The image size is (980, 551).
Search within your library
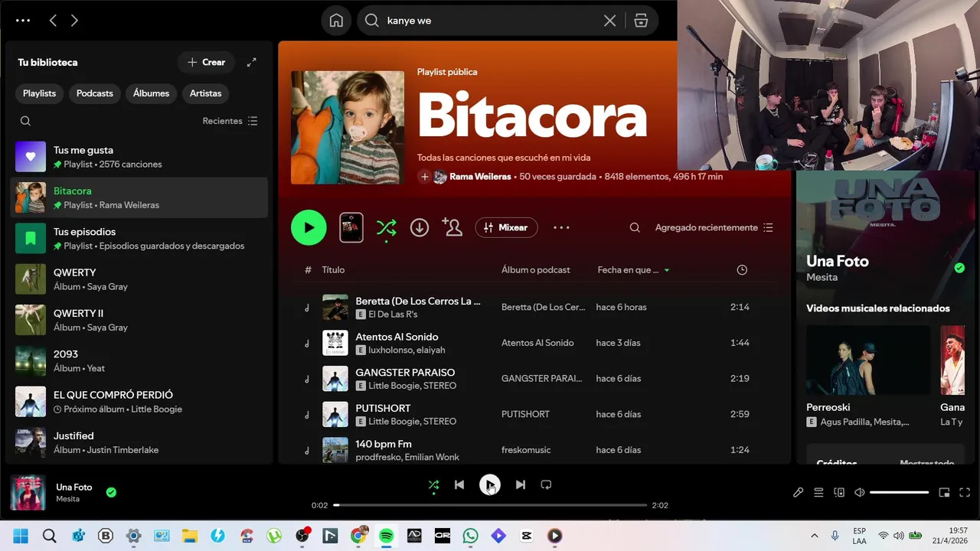click(x=25, y=121)
